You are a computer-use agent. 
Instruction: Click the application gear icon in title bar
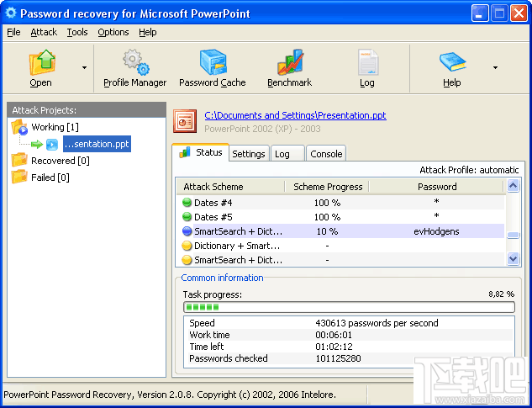pyautogui.click(x=11, y=13)
